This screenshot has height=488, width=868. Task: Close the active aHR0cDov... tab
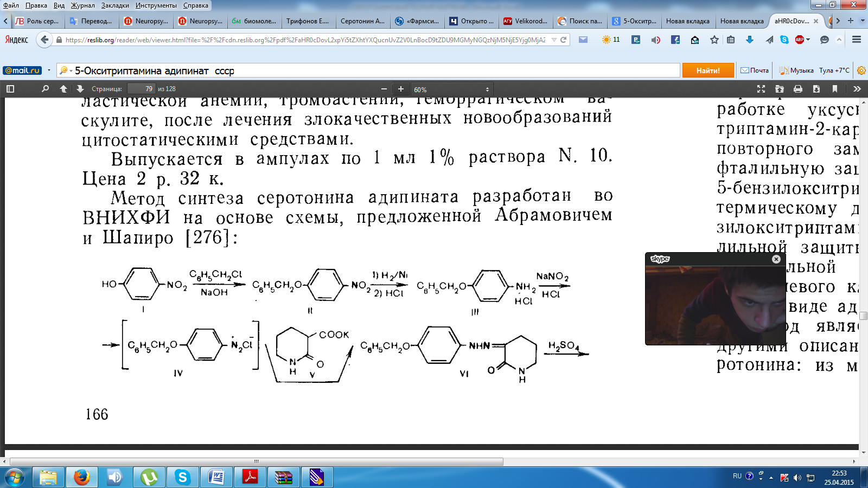point(816,21)
